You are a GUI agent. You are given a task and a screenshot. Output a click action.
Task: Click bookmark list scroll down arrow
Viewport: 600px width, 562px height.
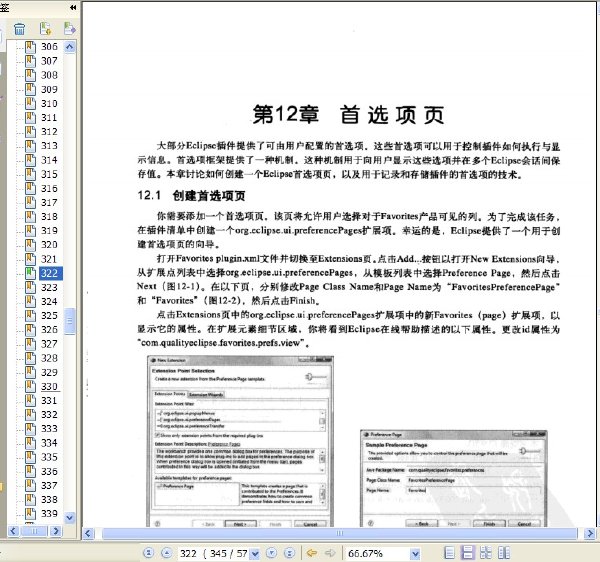[x=70, y=518]
